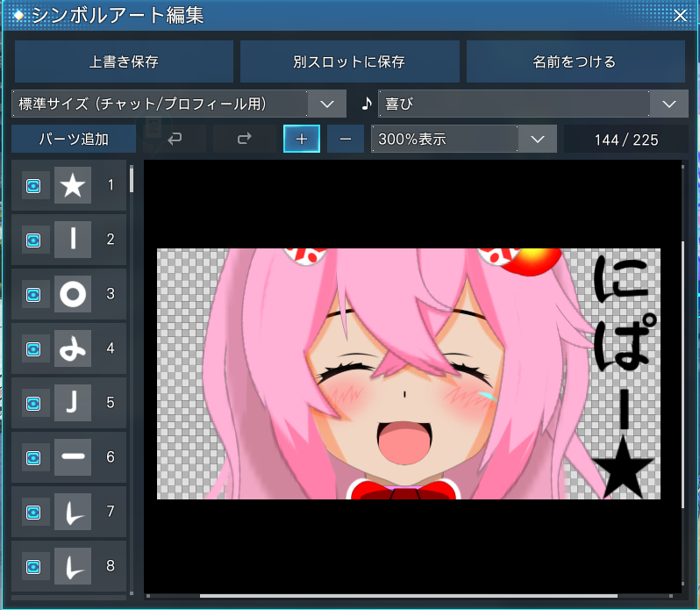Select the star symbol in layer 1

[73, 185]
